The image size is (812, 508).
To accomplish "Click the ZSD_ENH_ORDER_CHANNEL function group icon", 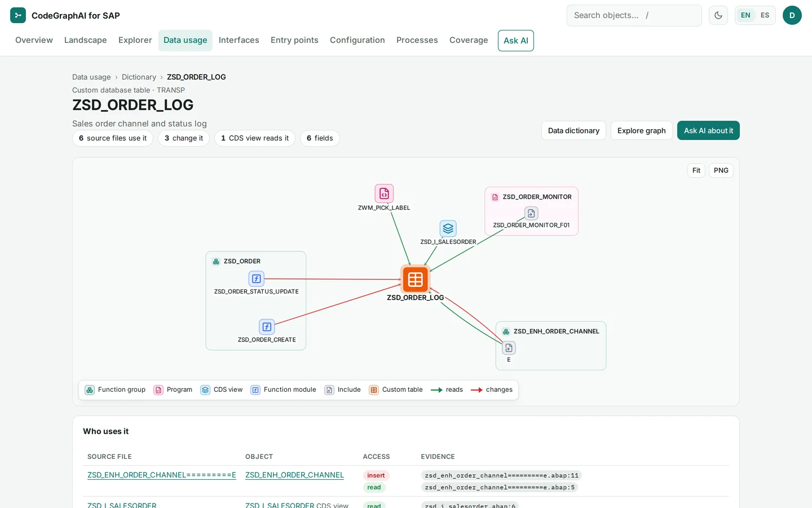I will [x=506, y=331].
